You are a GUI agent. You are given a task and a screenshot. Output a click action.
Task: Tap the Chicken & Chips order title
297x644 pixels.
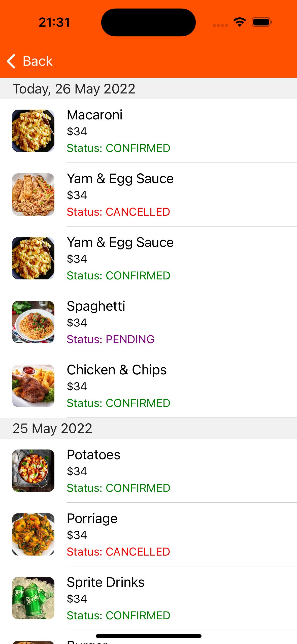[x=117, y=370]
